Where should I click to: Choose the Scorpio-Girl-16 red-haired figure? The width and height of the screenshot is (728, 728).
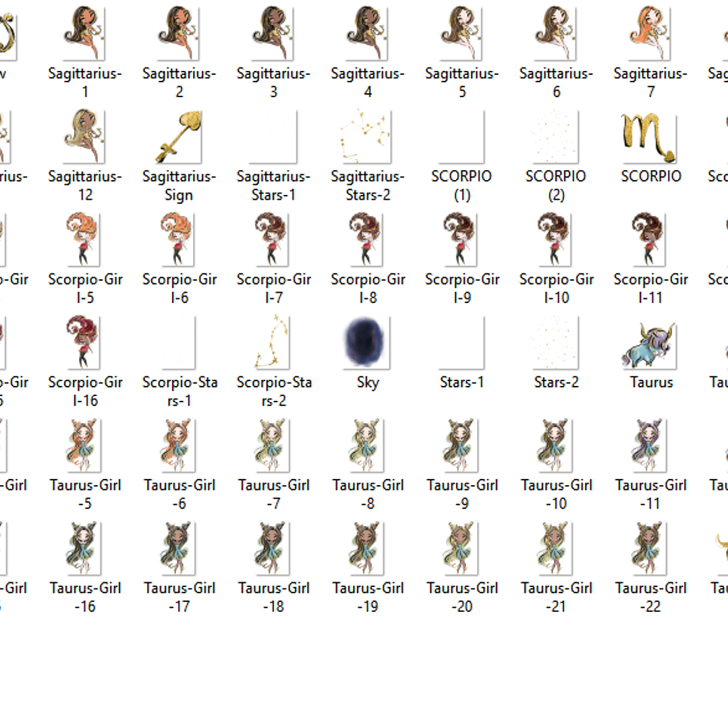pos(85,343)
